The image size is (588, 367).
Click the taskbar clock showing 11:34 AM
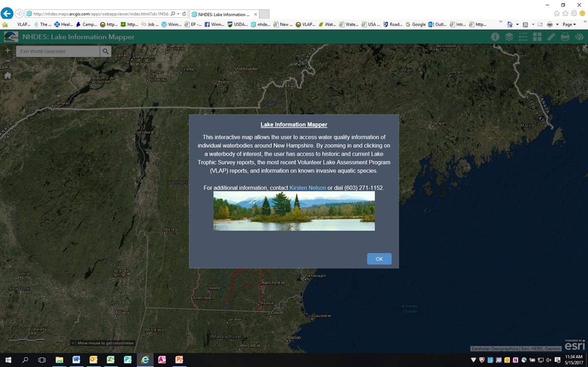point(573,360)
